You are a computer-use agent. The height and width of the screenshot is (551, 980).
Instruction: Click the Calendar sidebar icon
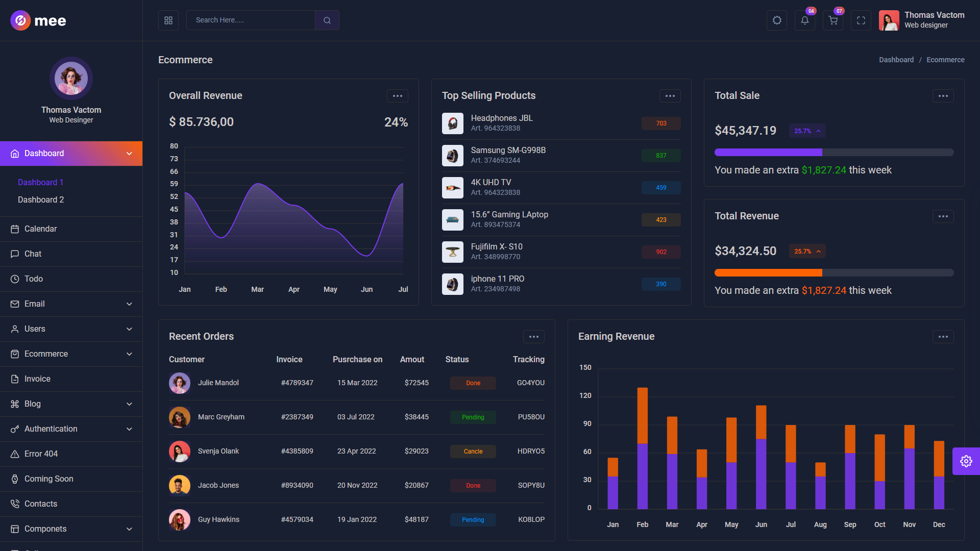point(15,229)
